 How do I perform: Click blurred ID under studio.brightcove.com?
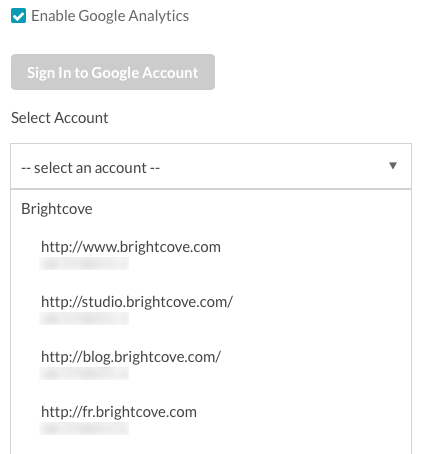coord(84,318)
